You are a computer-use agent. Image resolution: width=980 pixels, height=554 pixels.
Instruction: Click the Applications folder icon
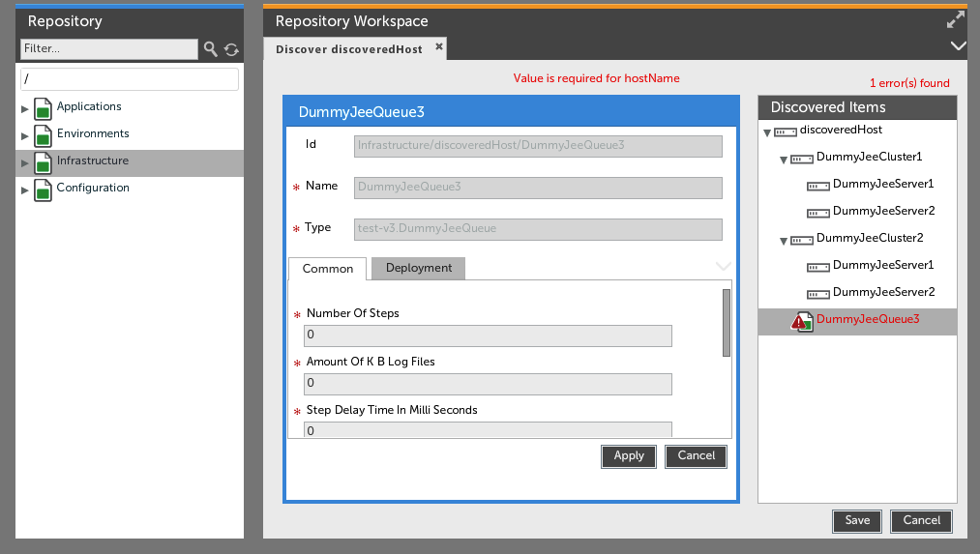[43, 108]
